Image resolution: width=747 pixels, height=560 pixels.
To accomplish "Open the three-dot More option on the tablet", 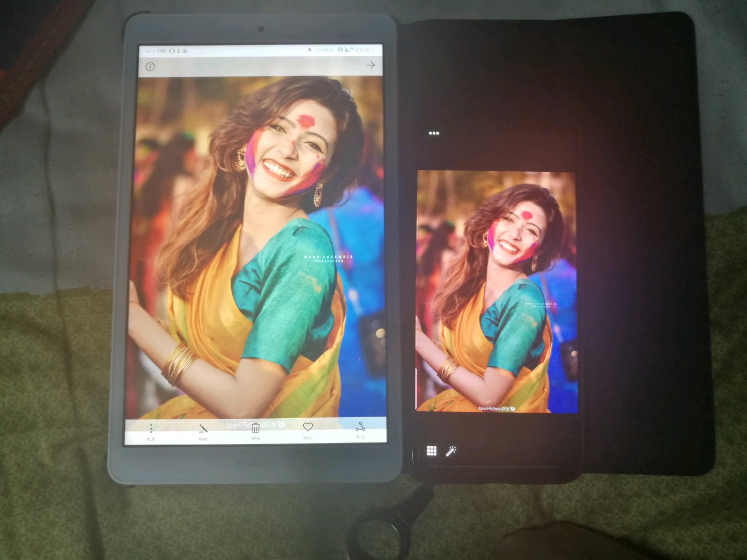I will coord(151,428).
